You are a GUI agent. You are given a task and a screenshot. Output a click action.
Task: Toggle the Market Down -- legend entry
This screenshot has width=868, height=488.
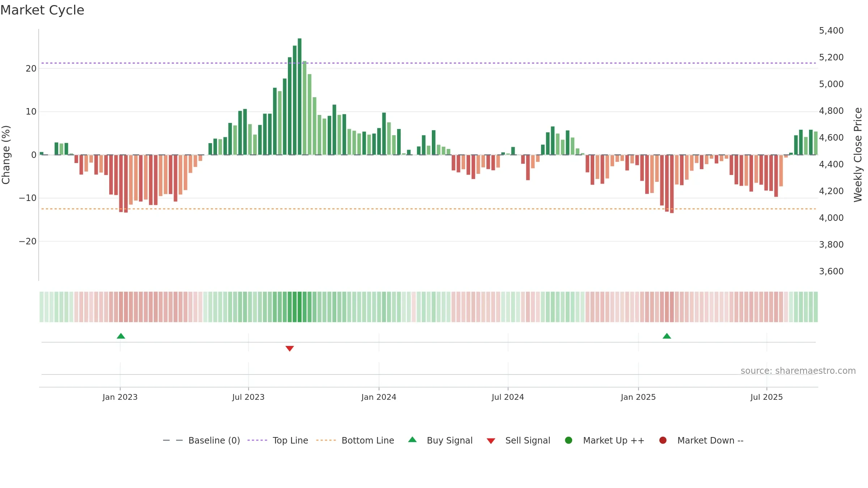tap(701, 440)
